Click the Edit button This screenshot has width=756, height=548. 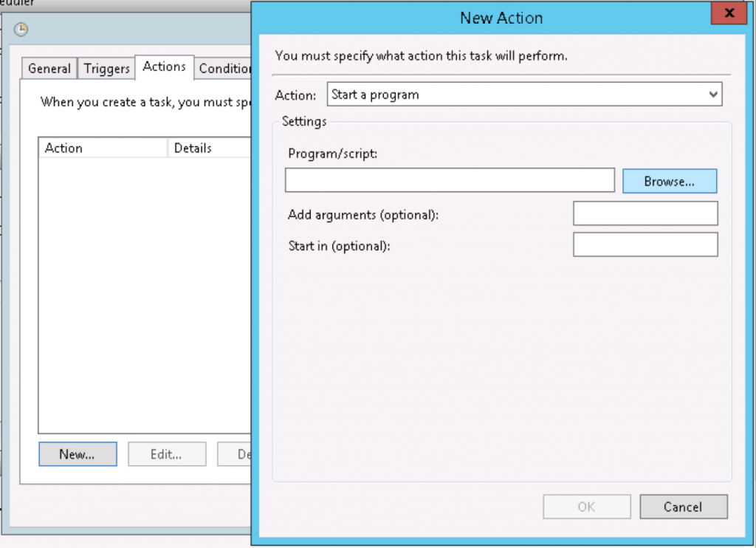pyautogui.click(x=166, y=453)
